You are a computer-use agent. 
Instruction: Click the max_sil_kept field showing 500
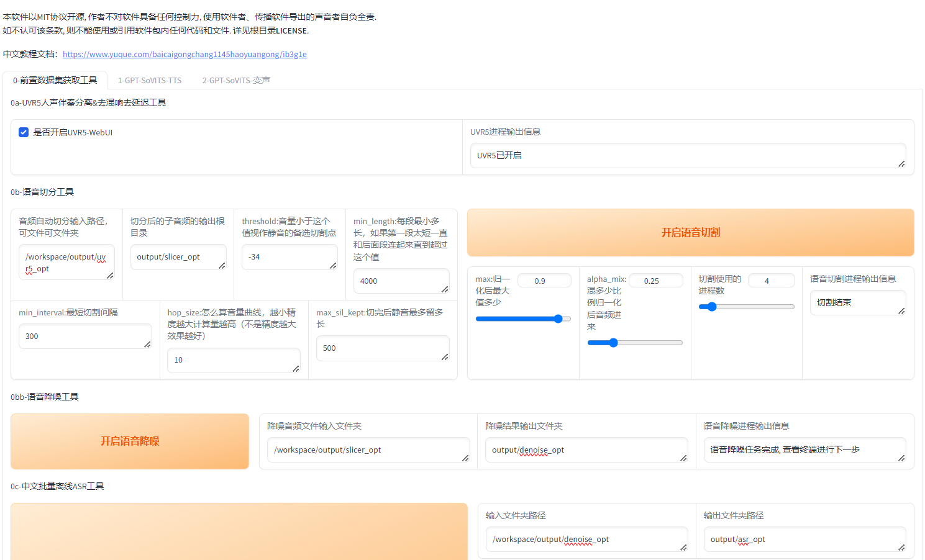(383, 348)
